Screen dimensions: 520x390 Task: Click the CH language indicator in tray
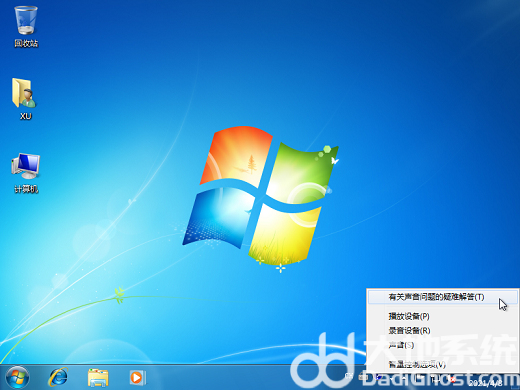(348, 376)
